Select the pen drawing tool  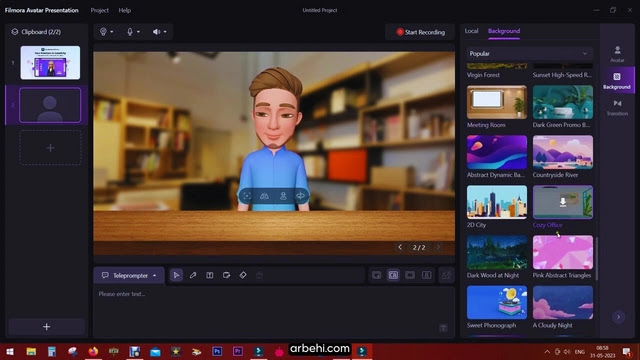193,275
